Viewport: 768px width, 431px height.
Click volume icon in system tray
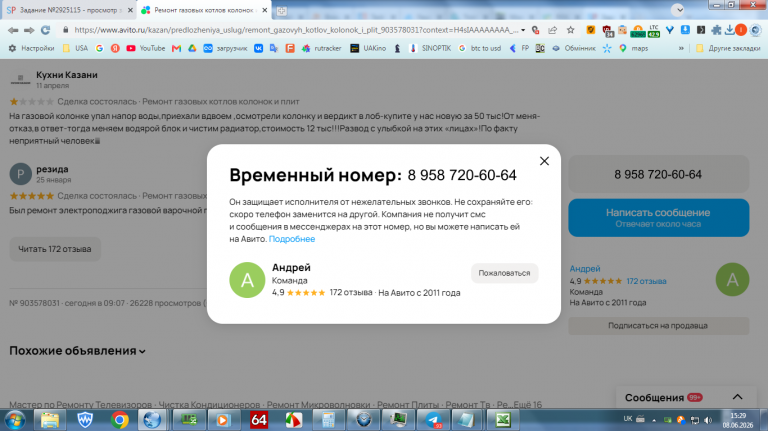(x=708, y=420)
